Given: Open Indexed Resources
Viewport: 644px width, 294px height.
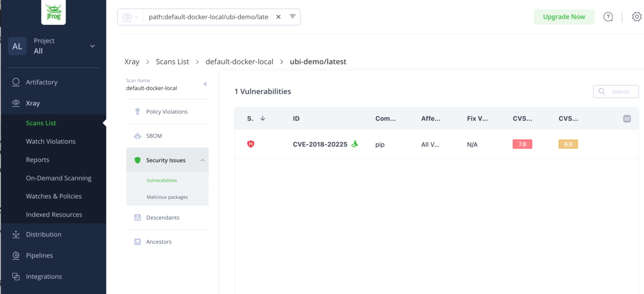Looking at the screenshot, I should (54, 214).
